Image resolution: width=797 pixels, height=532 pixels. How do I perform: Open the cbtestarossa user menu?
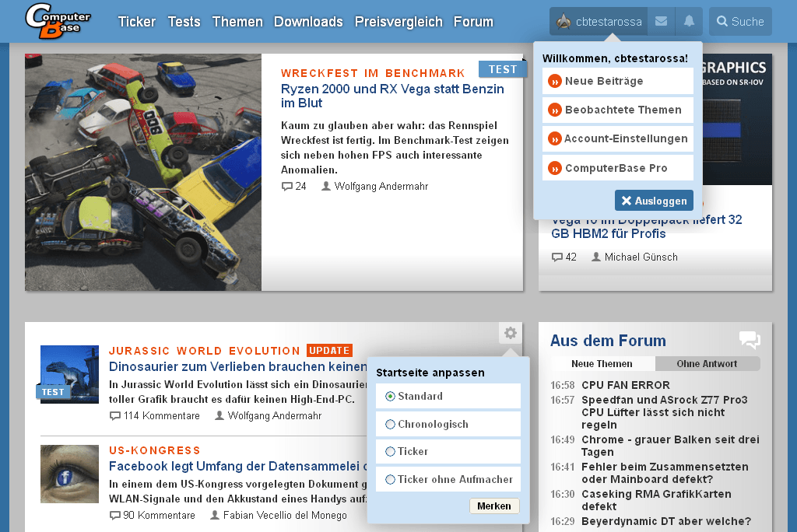coord(599,21)
